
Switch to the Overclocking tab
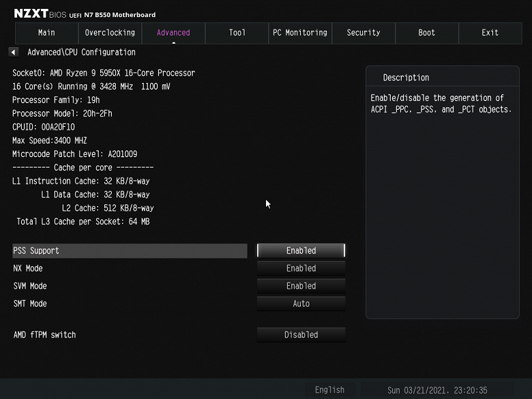tap(110, 33)
